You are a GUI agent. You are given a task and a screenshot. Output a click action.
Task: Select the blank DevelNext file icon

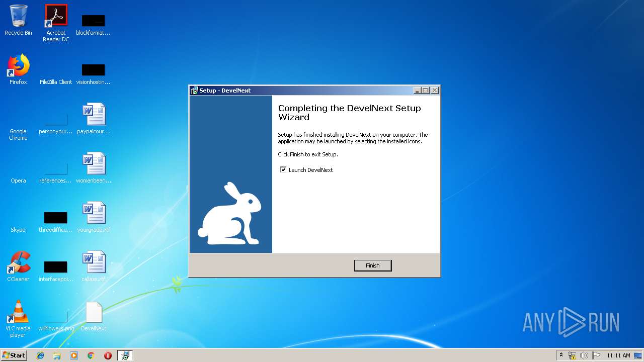pyautogui.click(x=94, y=312)
